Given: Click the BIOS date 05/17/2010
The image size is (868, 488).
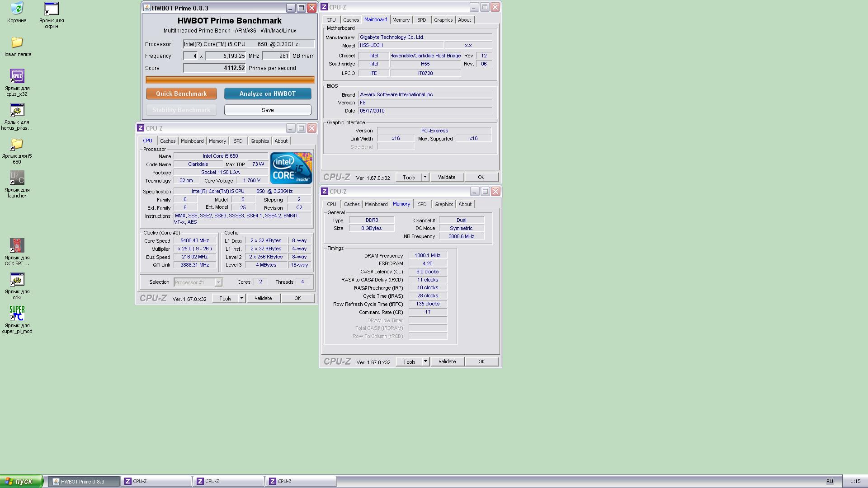Looking at the screenshot, I should coord(425,111).
